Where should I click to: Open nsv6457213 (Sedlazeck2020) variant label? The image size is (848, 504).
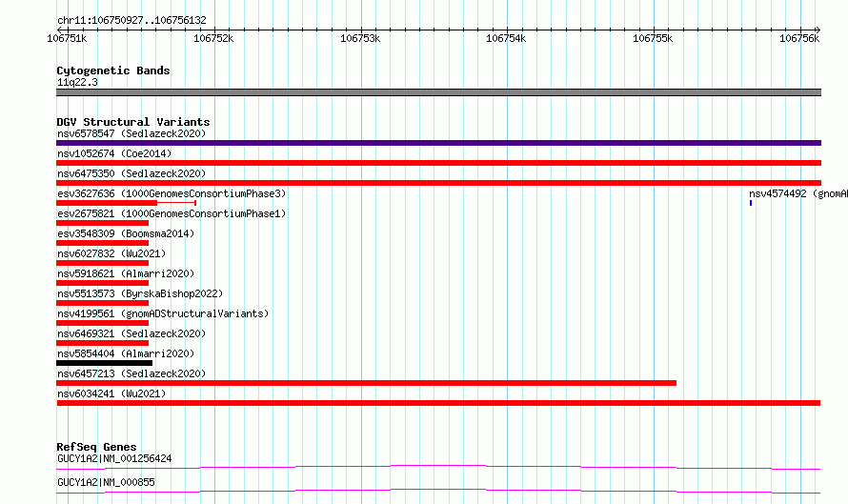(131, 373)
